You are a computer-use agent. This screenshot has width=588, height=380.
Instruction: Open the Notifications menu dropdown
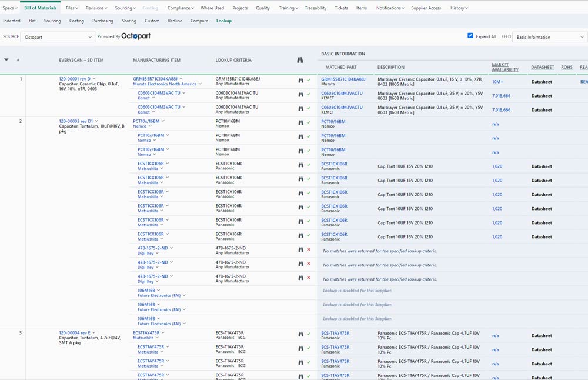(x=390, y=8)
